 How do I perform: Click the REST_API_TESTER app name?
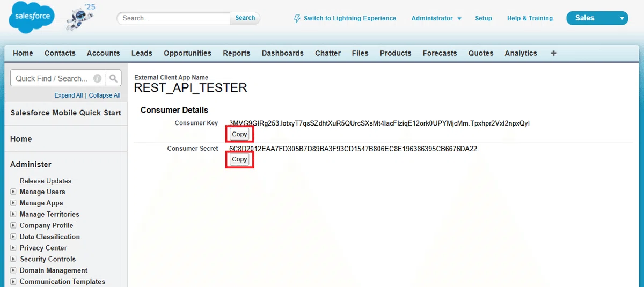[x=191, y=88]
